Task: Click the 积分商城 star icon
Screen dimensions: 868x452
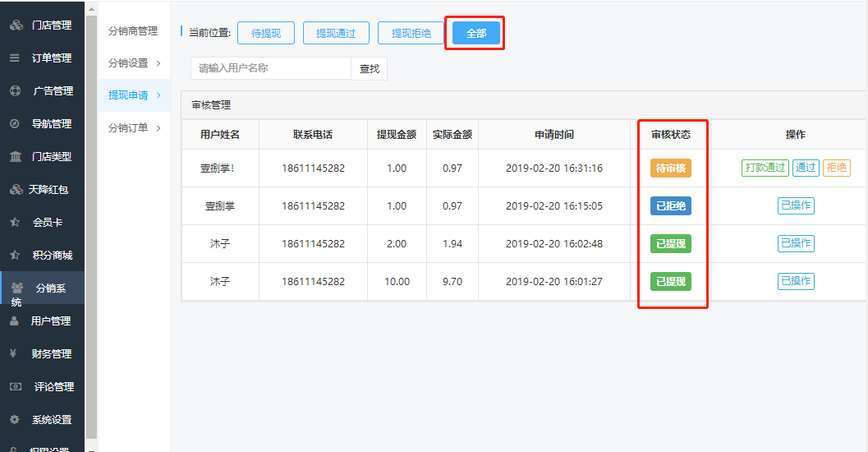Action: (15, 255)
